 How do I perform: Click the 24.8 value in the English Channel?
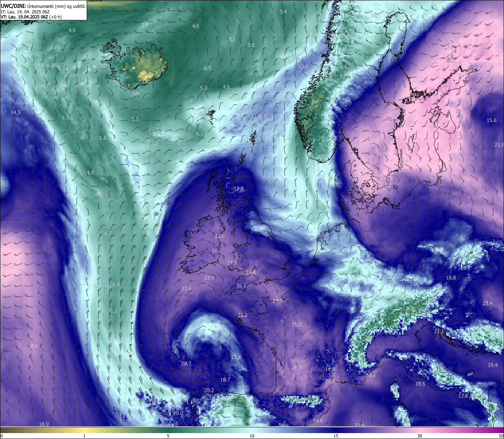click(x=278, y=301)
